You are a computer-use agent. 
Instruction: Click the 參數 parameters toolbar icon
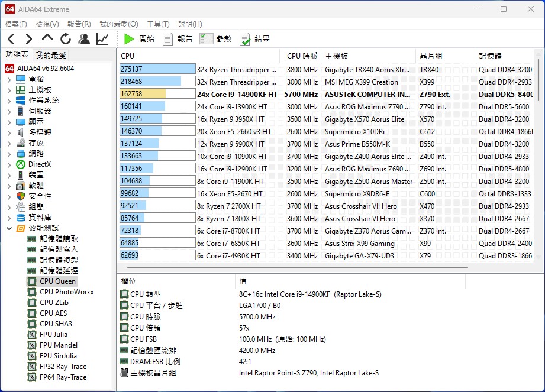(x=215, y=39)
